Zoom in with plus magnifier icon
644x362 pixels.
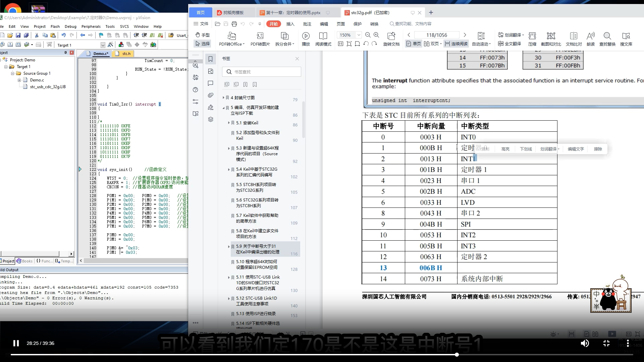(x=376, y=35)
